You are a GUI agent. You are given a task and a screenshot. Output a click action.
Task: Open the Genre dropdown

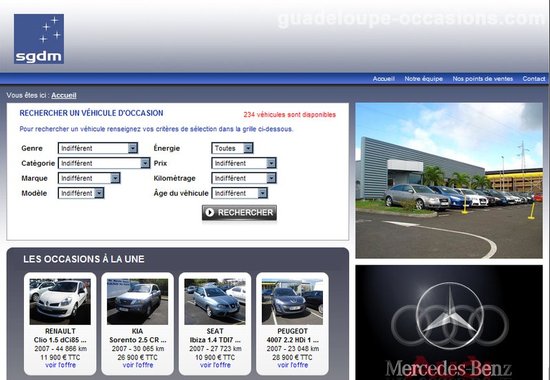(98, 148)
